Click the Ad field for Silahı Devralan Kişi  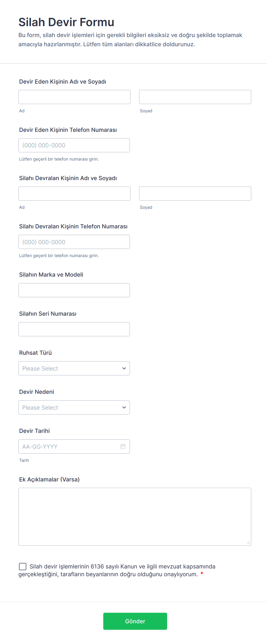tap(74, 194)
